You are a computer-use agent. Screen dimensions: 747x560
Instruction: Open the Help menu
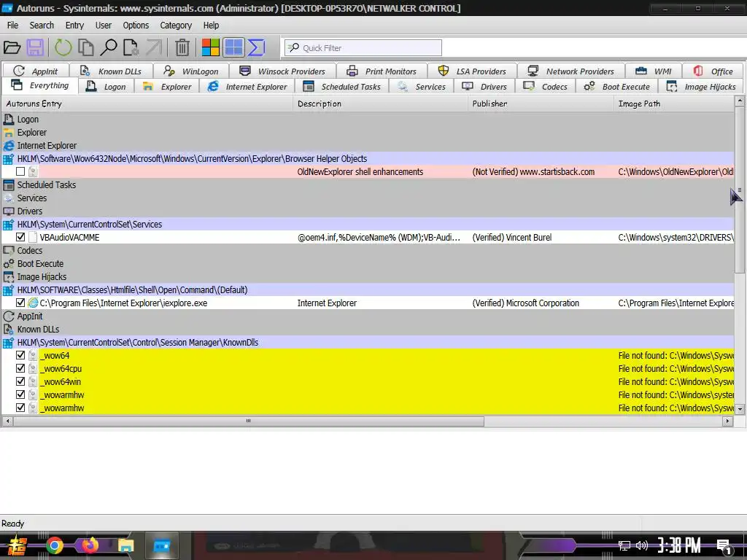coord(211,26)
